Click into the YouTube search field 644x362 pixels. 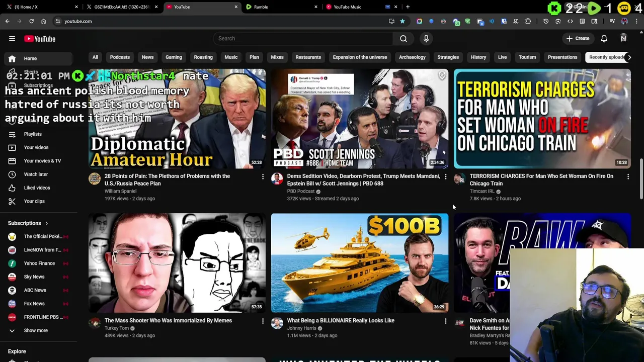coord(303,38)
